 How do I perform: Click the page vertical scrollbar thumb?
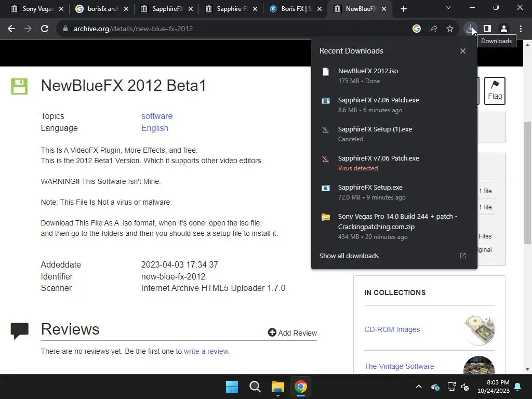tap(527, 182)
